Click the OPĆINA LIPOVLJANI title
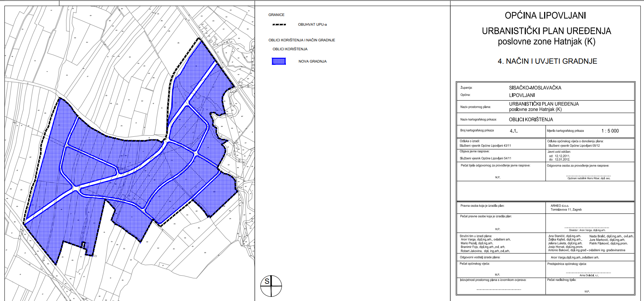644x301 pixels. point(545,16)
